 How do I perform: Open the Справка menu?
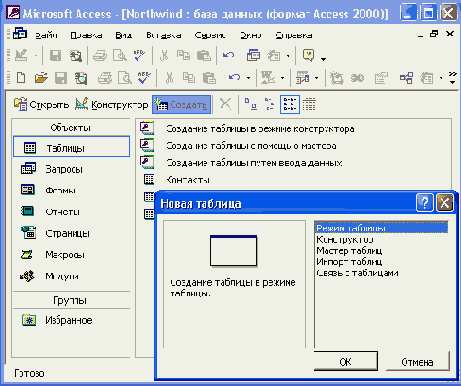tap(294, 35)
